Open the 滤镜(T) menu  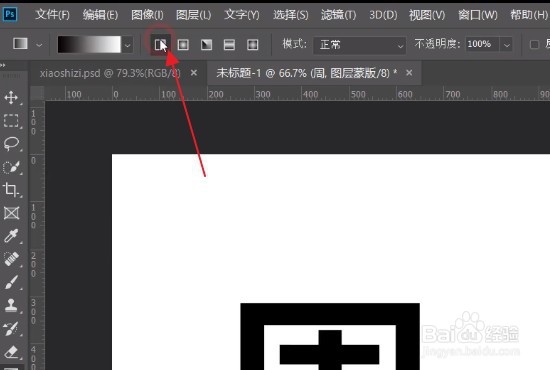point(338,15)
